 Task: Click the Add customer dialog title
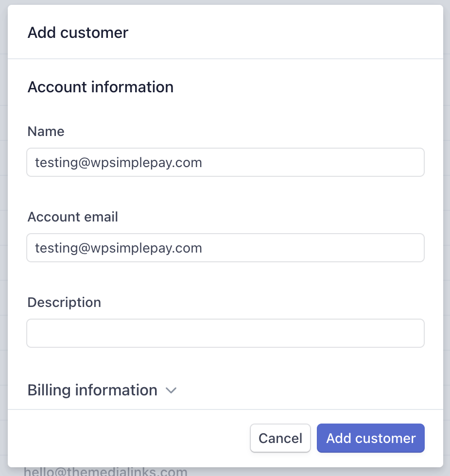[x=78, y=33]
